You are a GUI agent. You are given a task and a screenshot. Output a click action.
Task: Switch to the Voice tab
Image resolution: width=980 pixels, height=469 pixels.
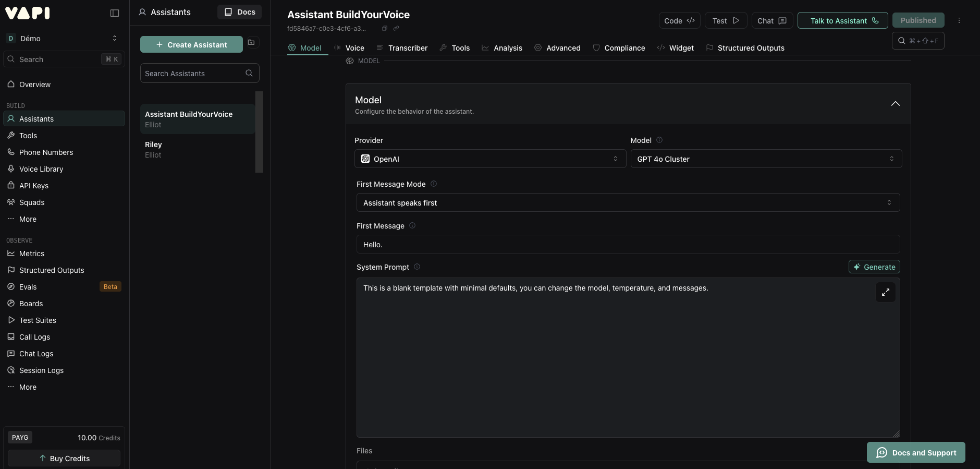(x=349, y=48)
